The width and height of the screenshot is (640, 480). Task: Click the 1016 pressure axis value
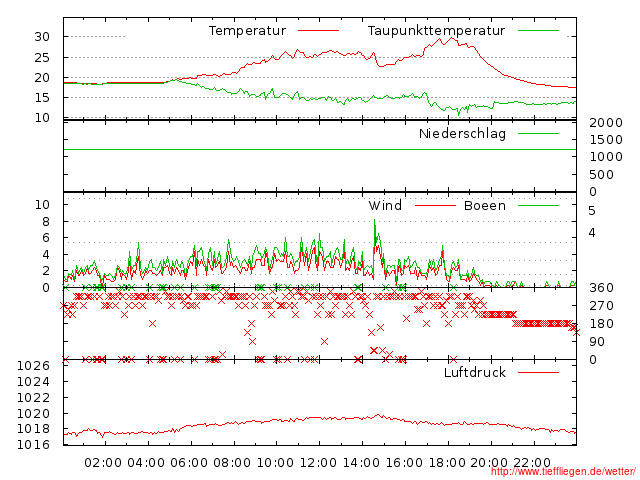[x=33, y=444]
